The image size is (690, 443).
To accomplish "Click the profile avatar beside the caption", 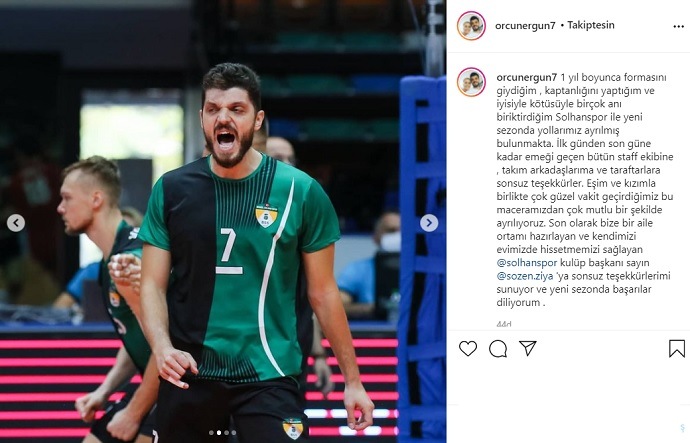I will 471,82.
